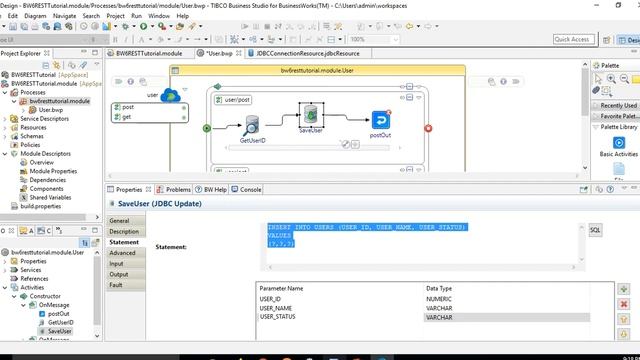This screenshot has height=360, width=640.
Task: Expand the Resources folder
Action: pyautogui.click(x=5, y=127)
